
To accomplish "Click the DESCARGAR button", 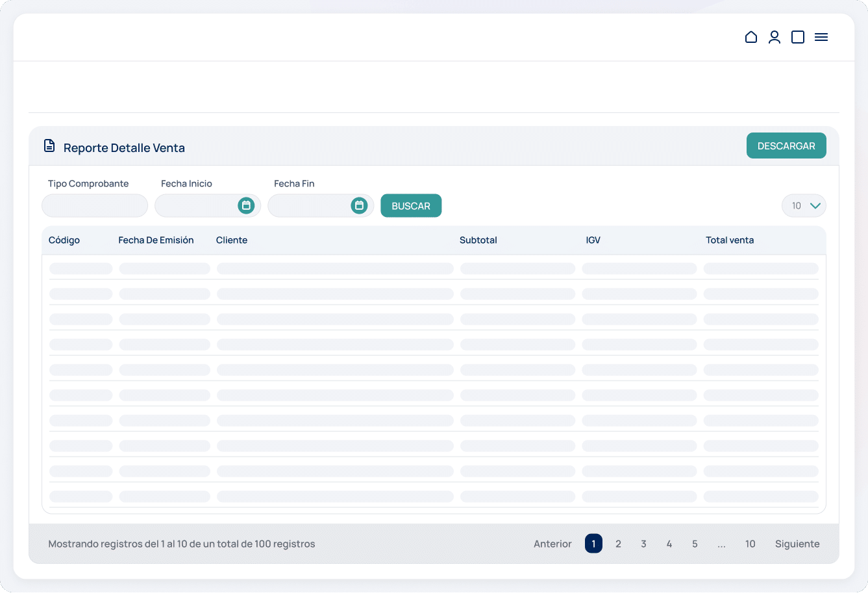I will pos(786,146).
